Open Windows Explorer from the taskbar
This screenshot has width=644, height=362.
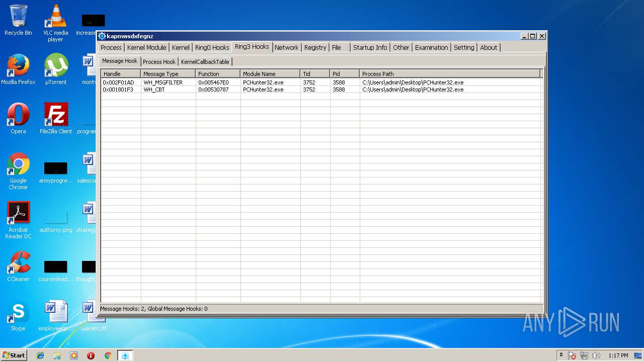tap(57, 355)
